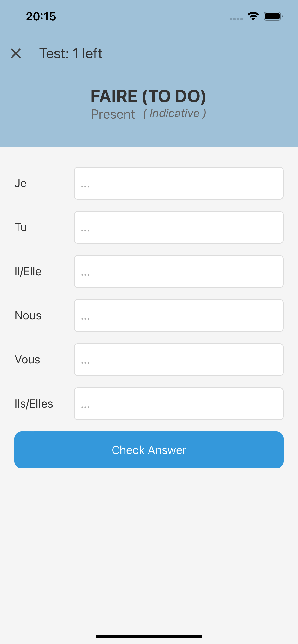Select the Il/Elle answer text box
Screen dimensions: 298x644
[179, 271]
